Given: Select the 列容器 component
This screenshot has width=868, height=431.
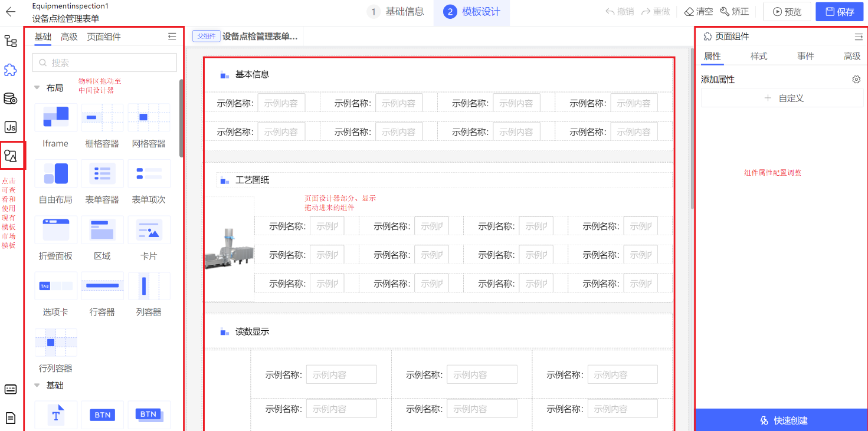Looking at the screenshot, I should (149, 295).
